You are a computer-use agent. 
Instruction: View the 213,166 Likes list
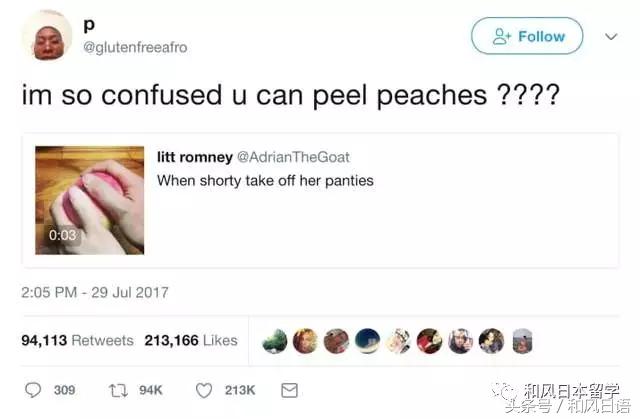click(x=191, y=340)
